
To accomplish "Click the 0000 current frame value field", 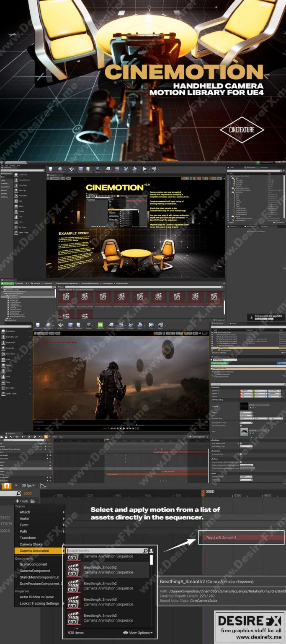I will [x=28, y=493].
